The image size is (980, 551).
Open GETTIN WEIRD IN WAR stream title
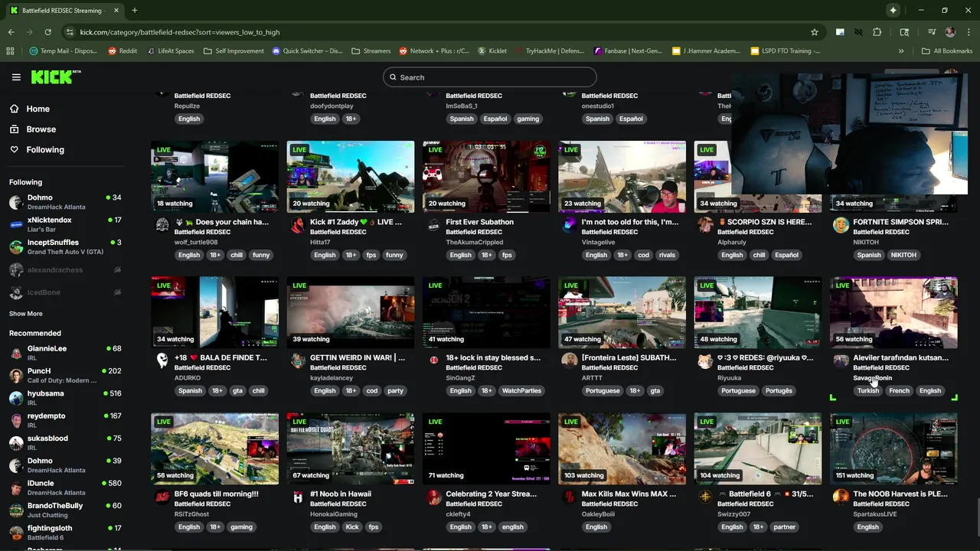[x=358, y=357]
